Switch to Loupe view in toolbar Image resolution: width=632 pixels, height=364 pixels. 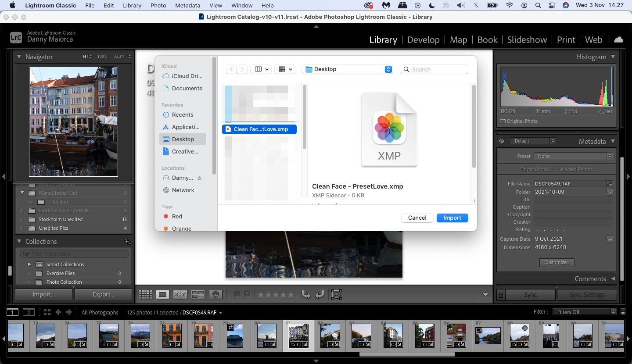(163, 295)
